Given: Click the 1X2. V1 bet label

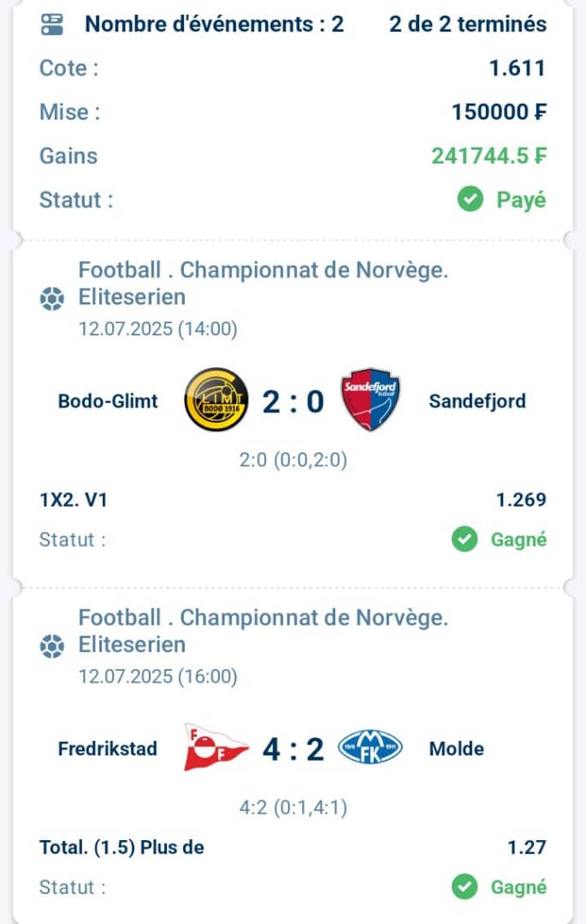Looking at the screenshot, I should coord(73,500).
